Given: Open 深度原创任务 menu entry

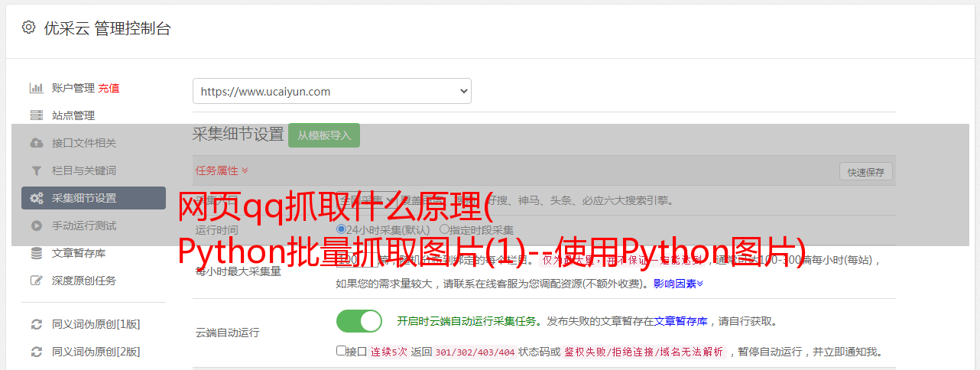Looking at the screenshot, I should tap(84, 281).
